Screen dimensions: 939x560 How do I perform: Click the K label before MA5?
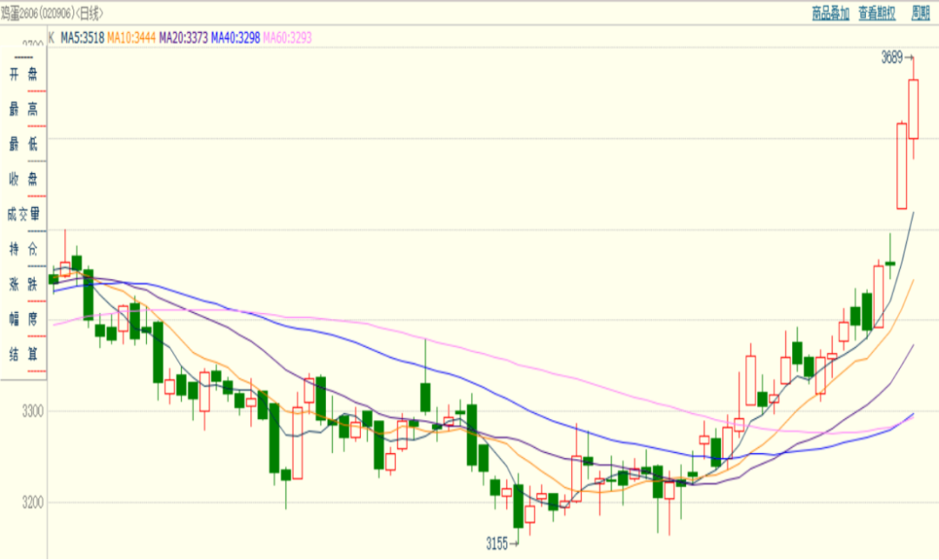pyautogui.click(x=51, y=37)
